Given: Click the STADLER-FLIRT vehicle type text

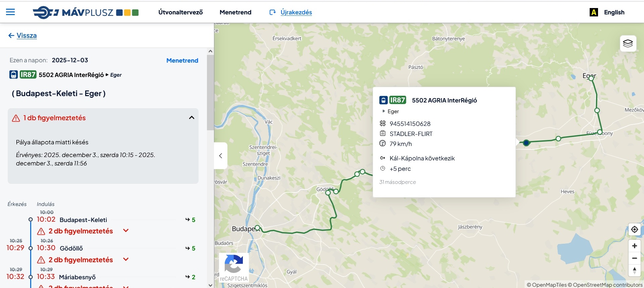Looking at the screenshot, I should (411, 134).
